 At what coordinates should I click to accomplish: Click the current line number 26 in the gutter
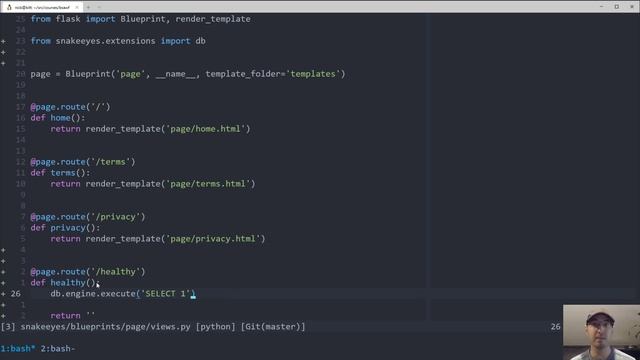click(x=16, y=294)
